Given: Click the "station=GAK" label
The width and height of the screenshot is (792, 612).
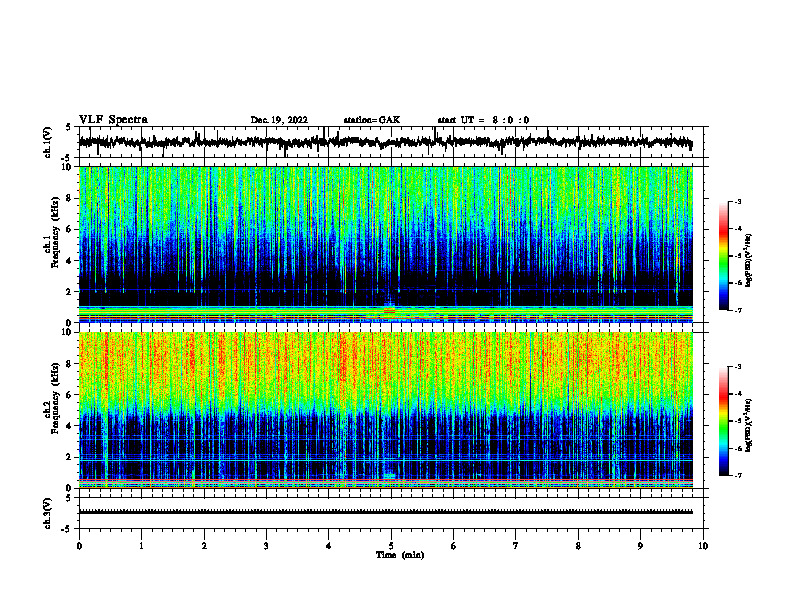Looking at the screenshot, I should click(x=372, y=120).
